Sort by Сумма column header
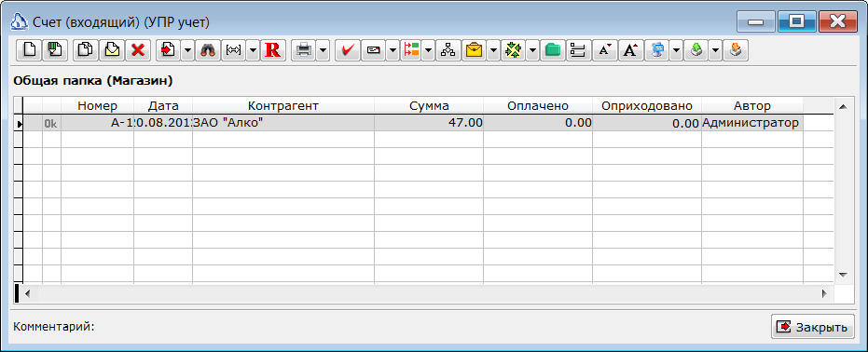This screenshot has width=868, height=352. (x=429, y=105)
